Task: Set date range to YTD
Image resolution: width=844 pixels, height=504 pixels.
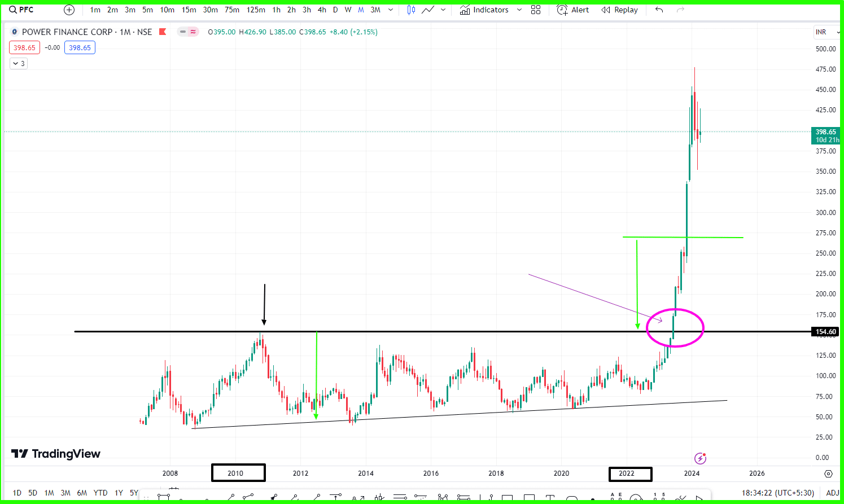Action: (100, 493)
